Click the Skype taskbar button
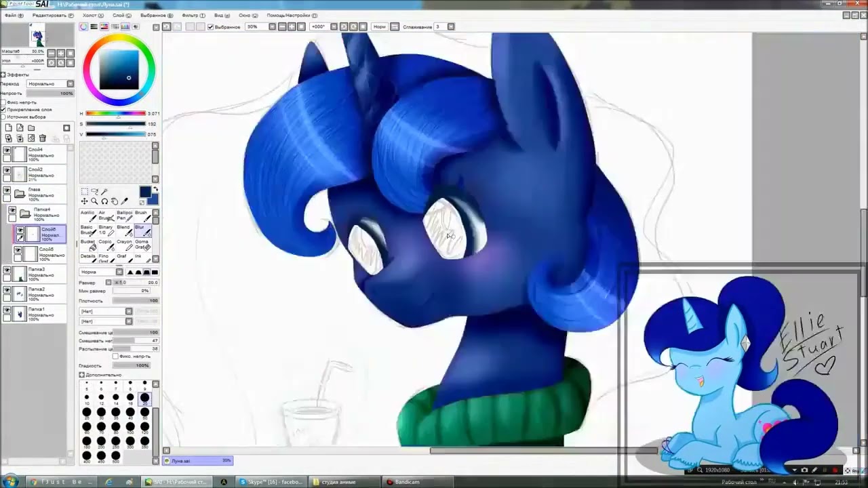868x488 pixels. coord(271,482)
